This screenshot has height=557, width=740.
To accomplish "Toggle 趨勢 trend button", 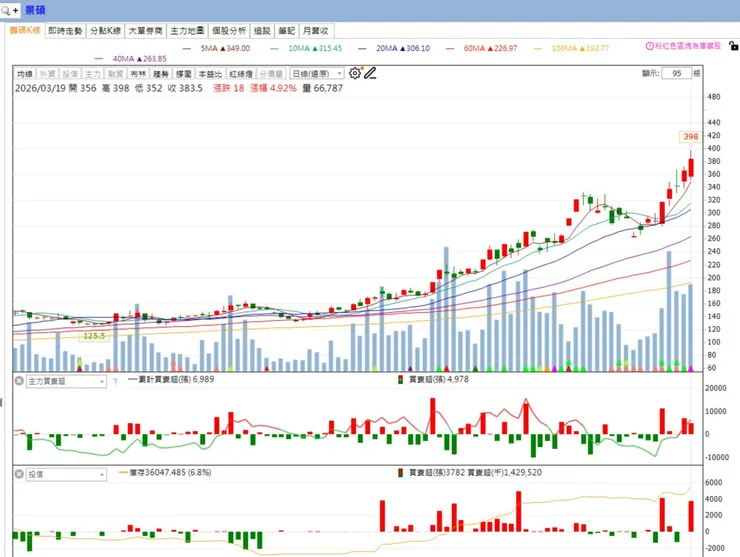I will [160, 74].
